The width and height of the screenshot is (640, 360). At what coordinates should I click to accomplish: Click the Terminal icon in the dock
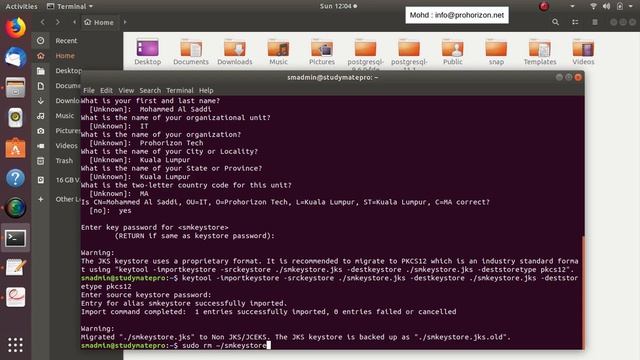coord(16,238)
